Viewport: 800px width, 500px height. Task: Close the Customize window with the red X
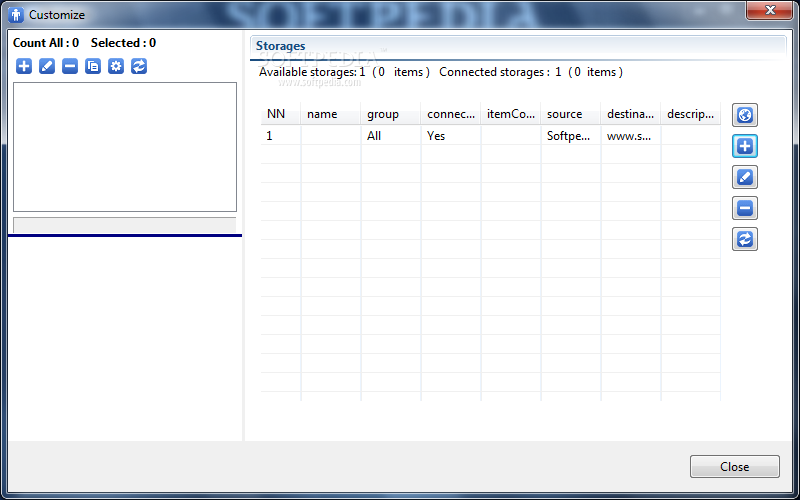[x=769, y=10]
